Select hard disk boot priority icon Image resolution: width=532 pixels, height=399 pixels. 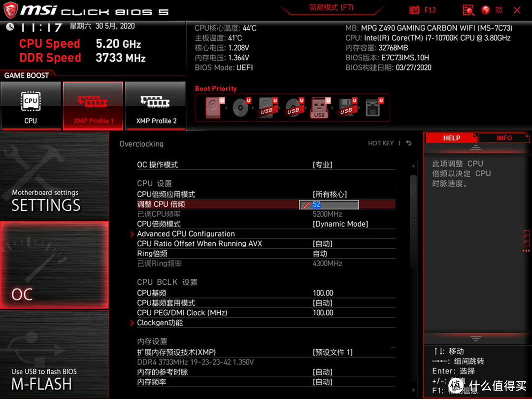click(215, 107)
